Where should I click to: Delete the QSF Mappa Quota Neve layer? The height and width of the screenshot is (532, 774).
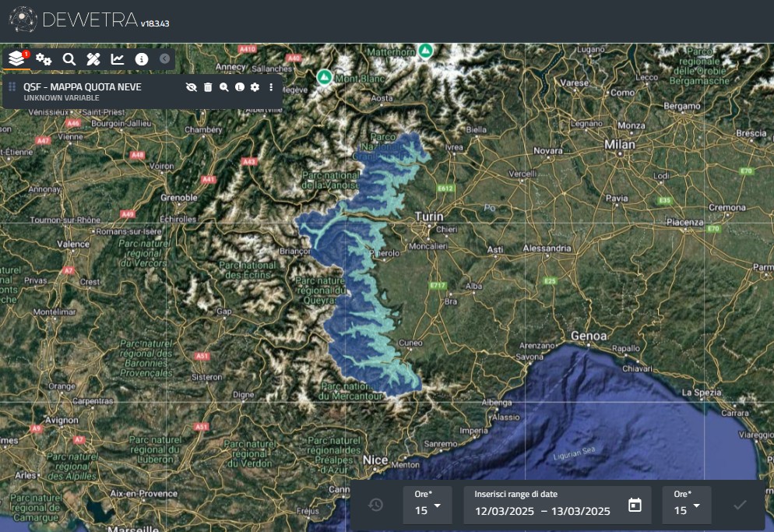[208, 87]
